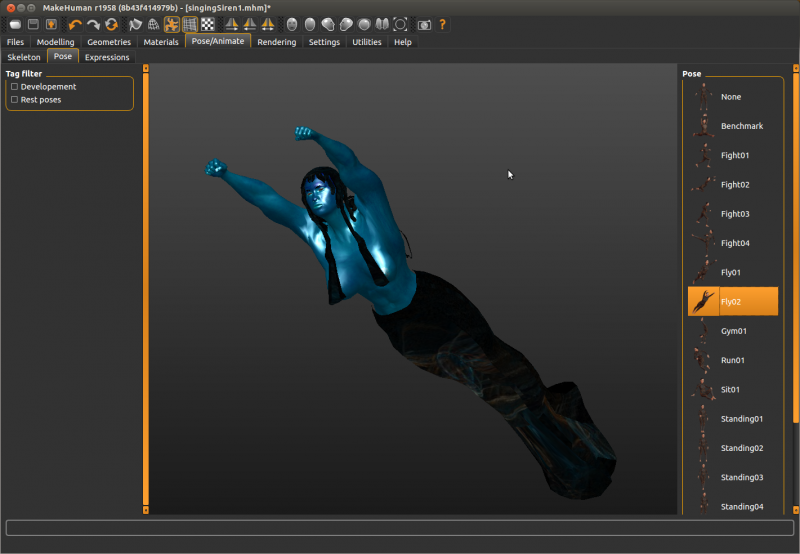Switch to the Skeleton sub-tab
Viewport: 800px width, 554px height.
click(24, 57)
